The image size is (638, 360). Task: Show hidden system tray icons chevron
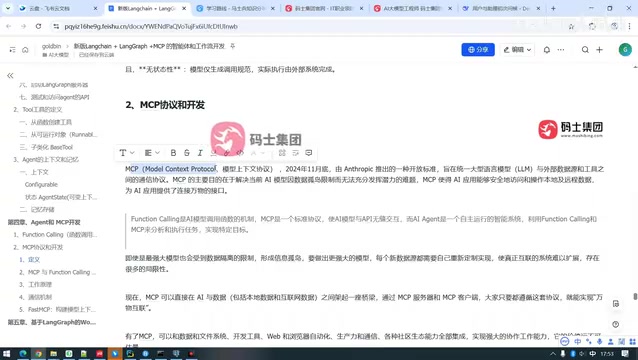(553, 353)
